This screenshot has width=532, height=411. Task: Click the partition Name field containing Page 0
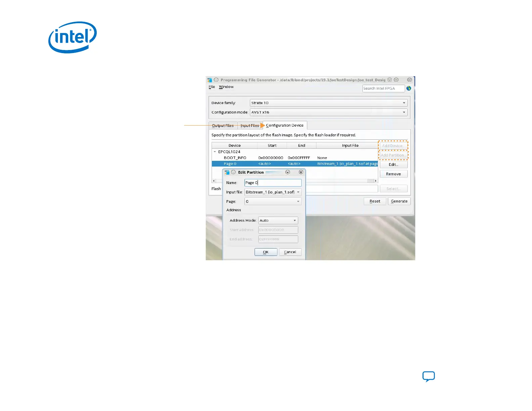(x=273, y=183)
